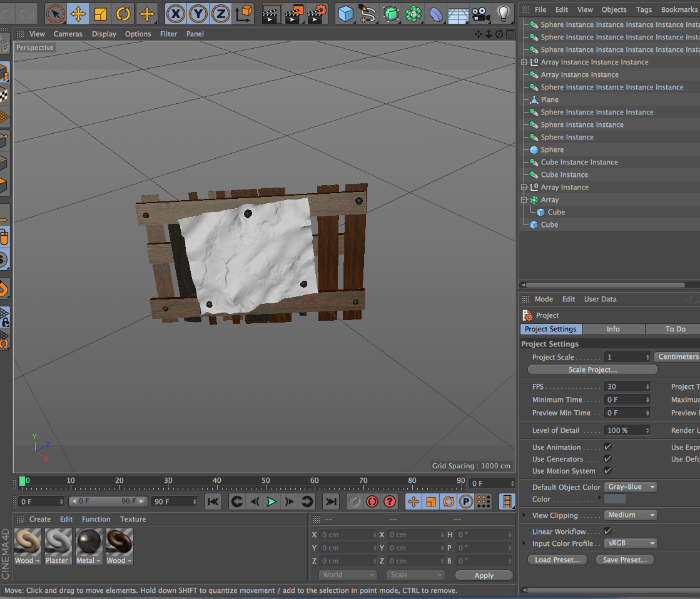
Task: Add a Cube primitive from toolbar
Action: click(x=345, y=13)
